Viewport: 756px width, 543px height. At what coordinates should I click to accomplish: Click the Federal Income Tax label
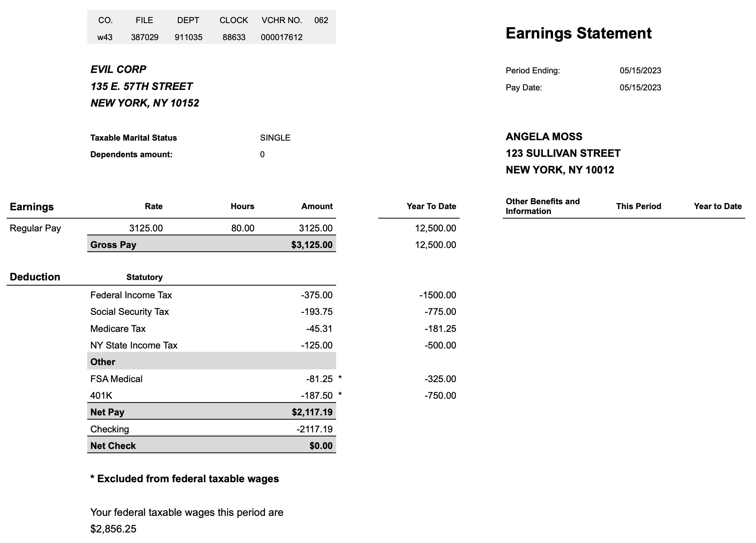point(131,295)
